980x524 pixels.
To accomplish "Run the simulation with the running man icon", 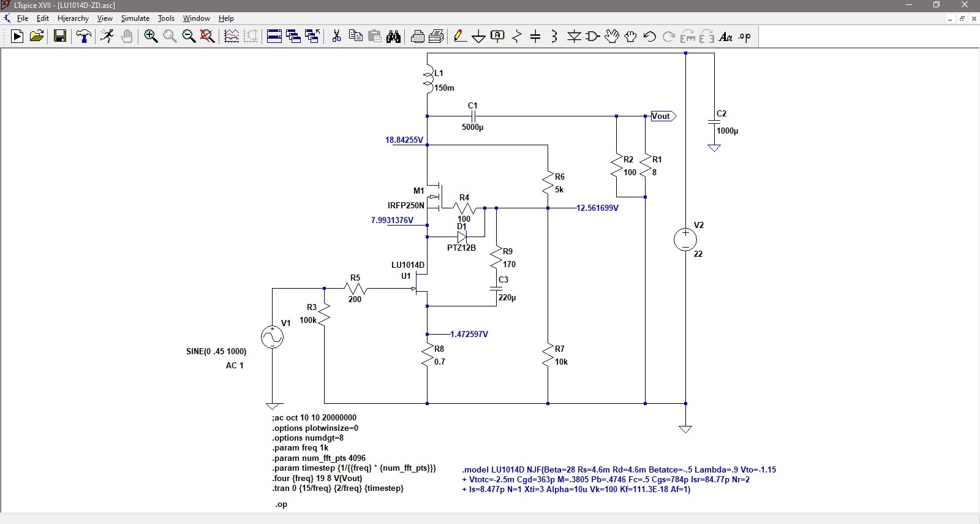I will point(107,37).
